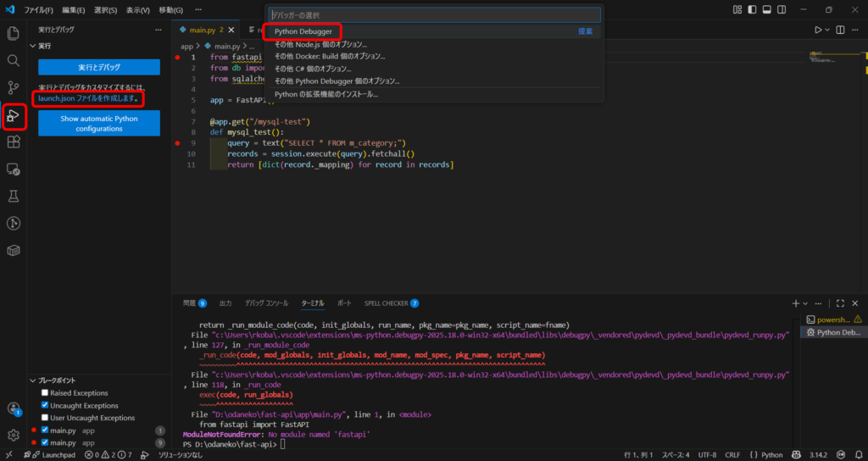
Task: Open the Explorer view in activity bar
Action: point(13,34)
